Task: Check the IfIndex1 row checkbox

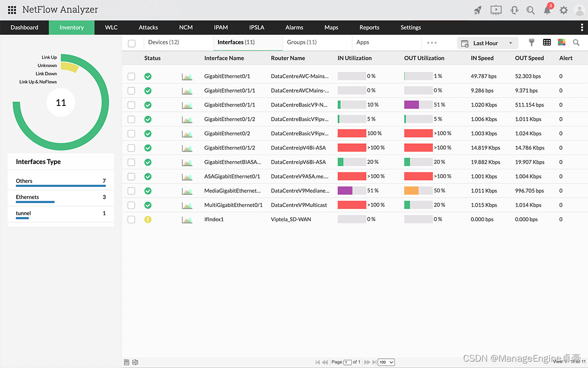Action: (131, 219)
